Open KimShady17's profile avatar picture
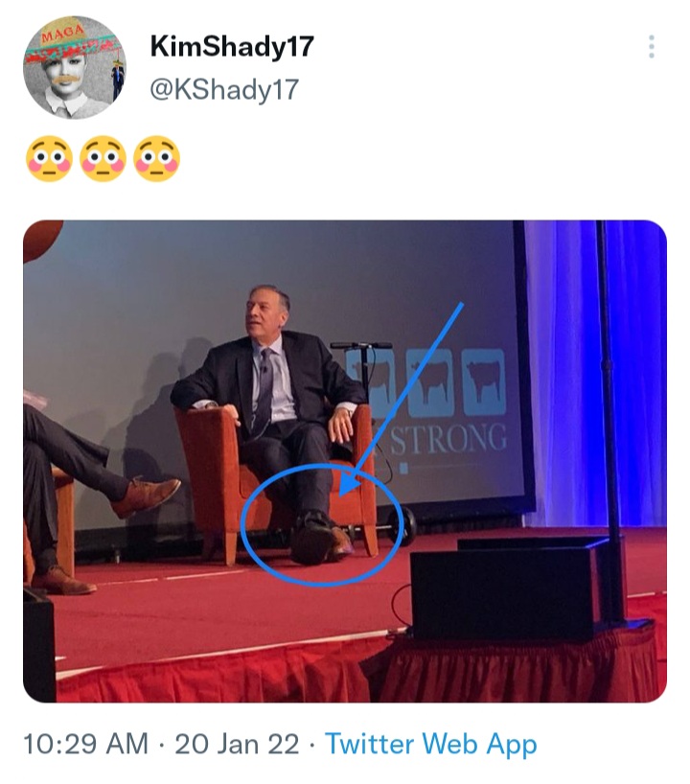Image resolution: width=690 pixels, height=784 pixels. (x=75, y=67)
